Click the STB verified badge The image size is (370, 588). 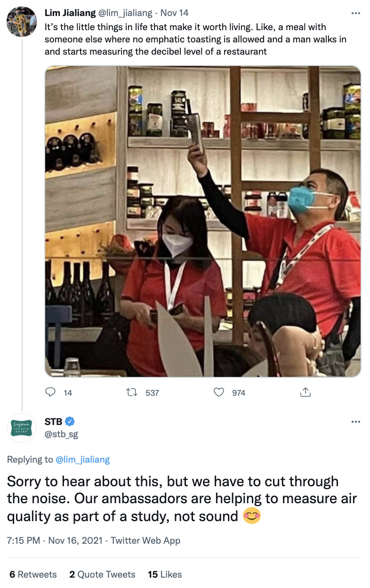pos(70,421)
